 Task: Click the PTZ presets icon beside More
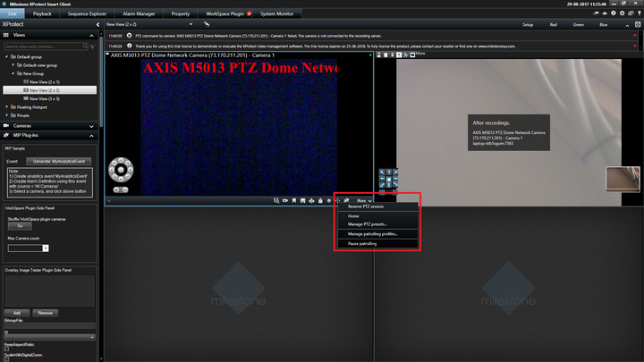[347, 201]
